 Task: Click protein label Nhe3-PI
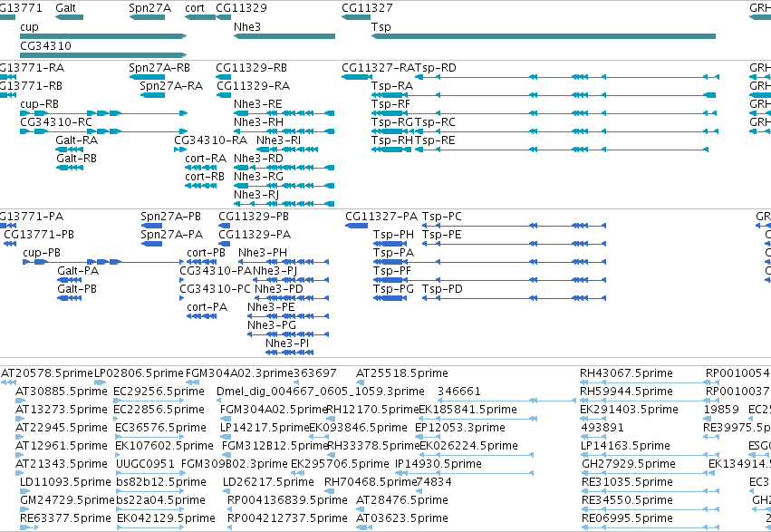287,343
